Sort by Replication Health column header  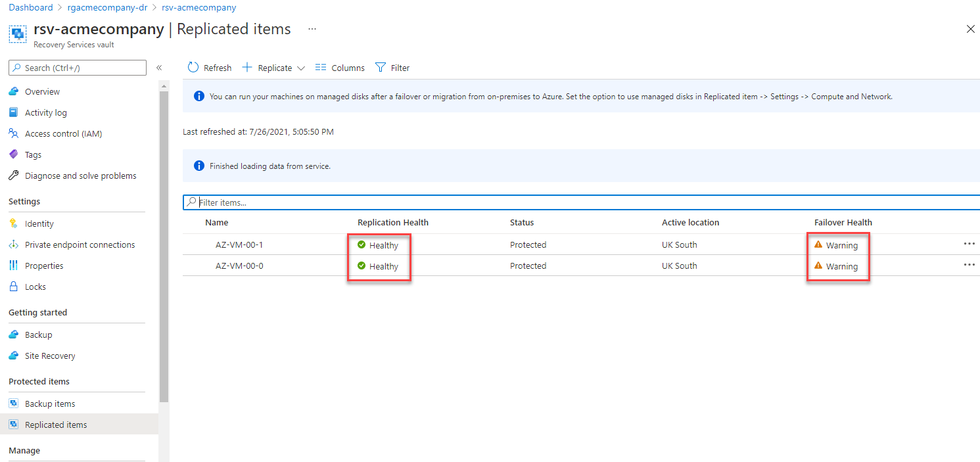393,222
